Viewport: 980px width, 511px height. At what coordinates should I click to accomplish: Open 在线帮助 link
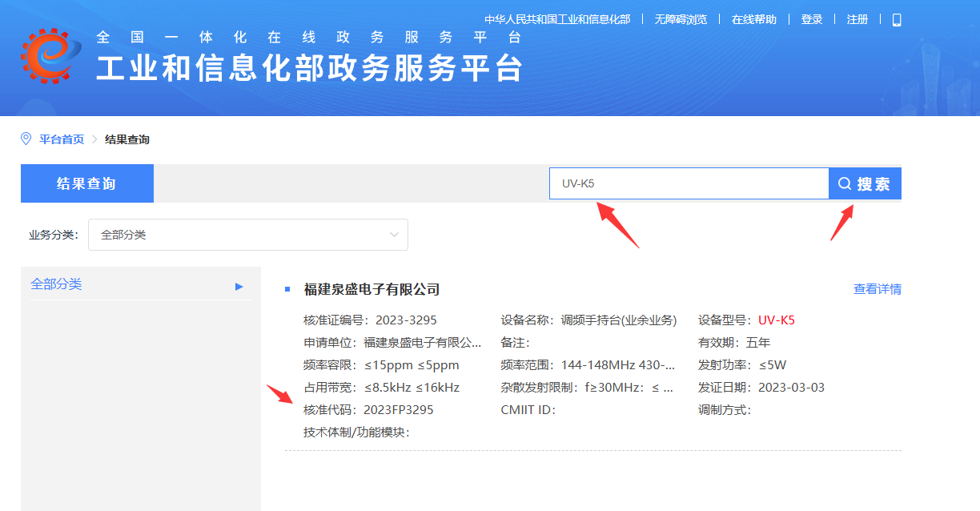754,19
